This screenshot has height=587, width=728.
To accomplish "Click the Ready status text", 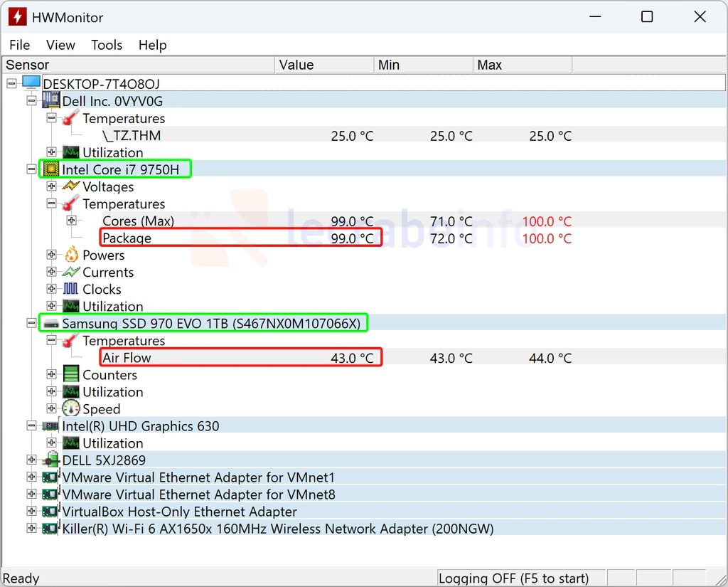I will coord(21,578).
